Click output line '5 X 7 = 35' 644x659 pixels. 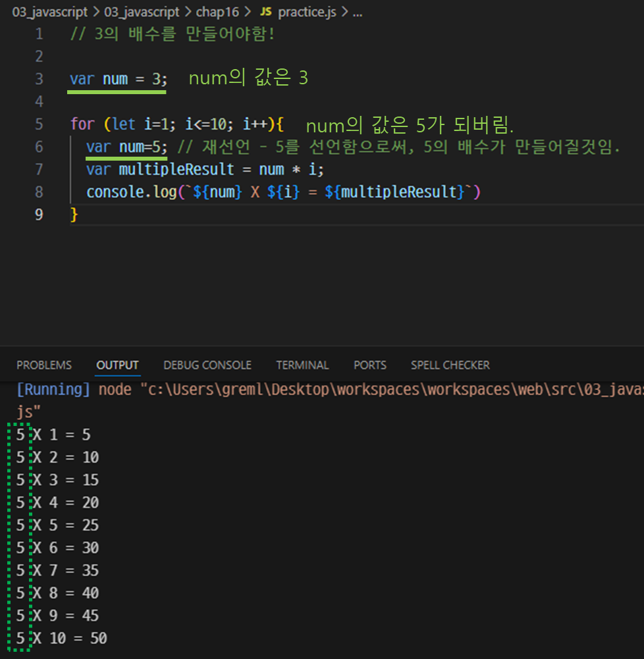(57, 570)
